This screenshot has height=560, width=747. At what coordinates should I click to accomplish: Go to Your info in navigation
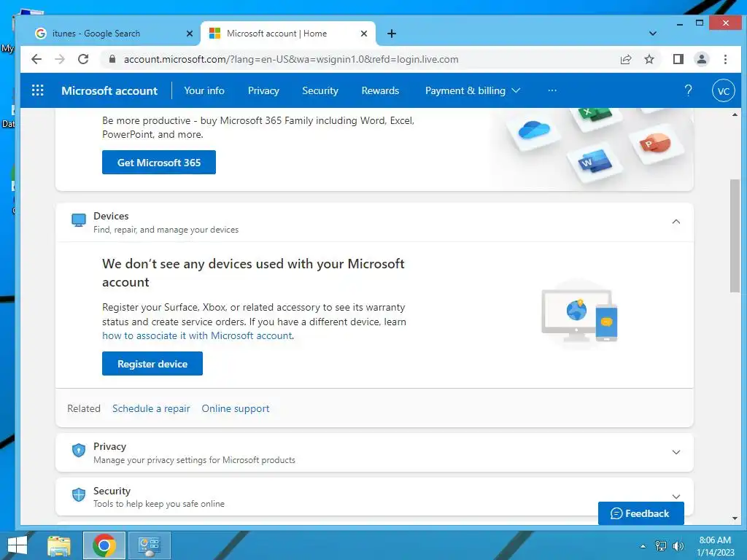204,90
